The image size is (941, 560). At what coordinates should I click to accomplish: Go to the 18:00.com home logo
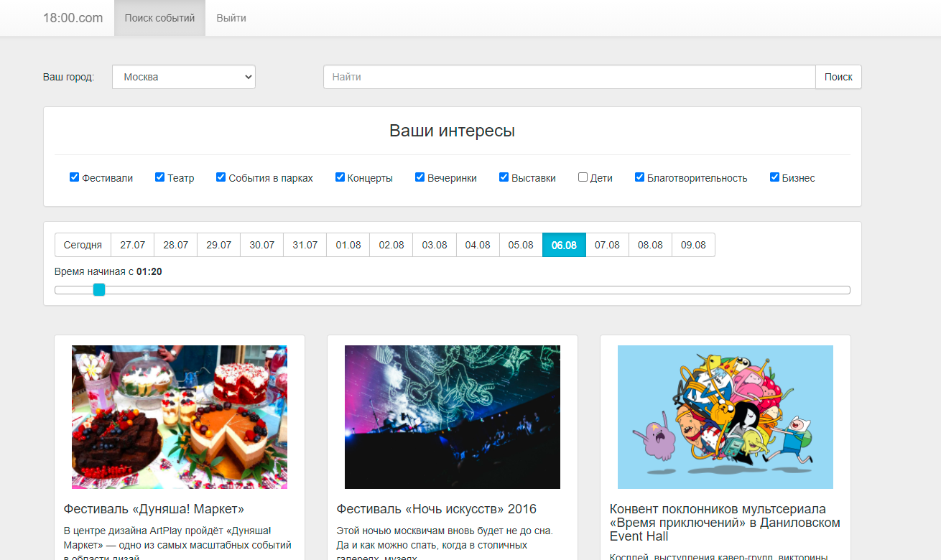pos(73,18)
